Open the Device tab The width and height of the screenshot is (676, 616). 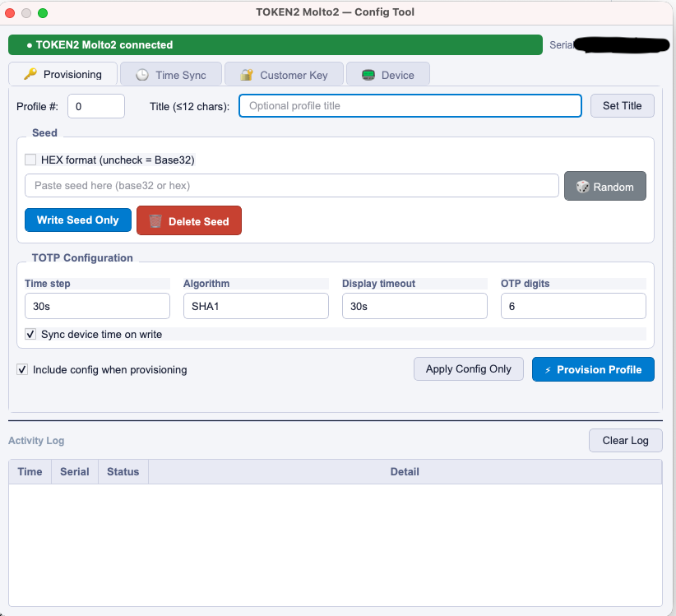click(388, 75)
